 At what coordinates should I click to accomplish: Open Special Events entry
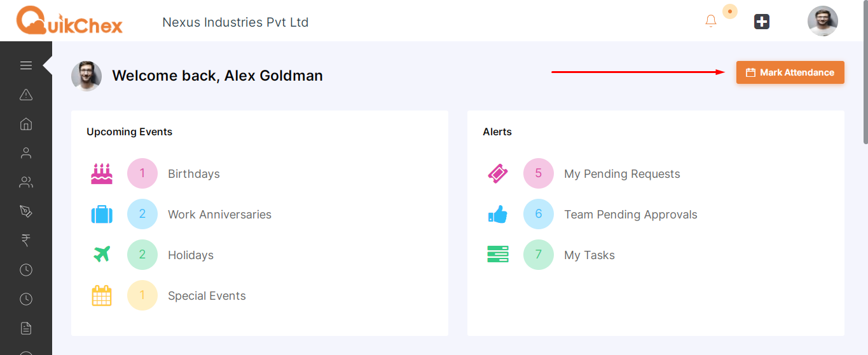coord(207,296)
